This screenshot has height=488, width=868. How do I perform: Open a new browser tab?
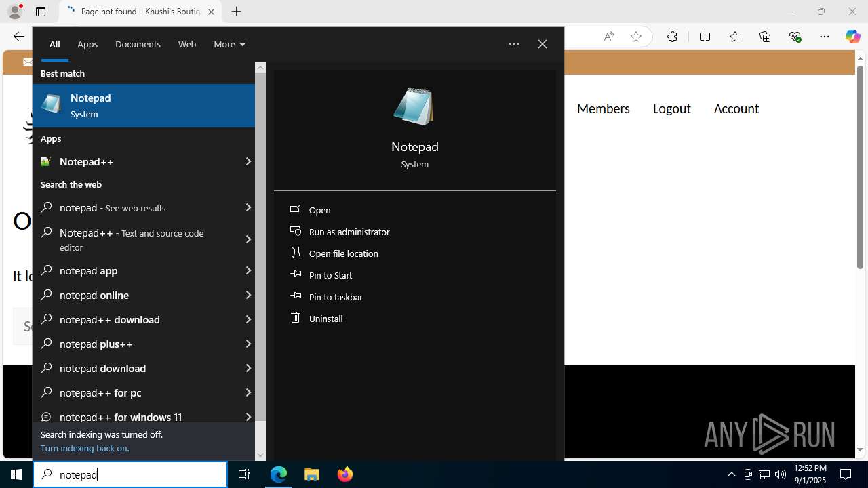point(236,12)
